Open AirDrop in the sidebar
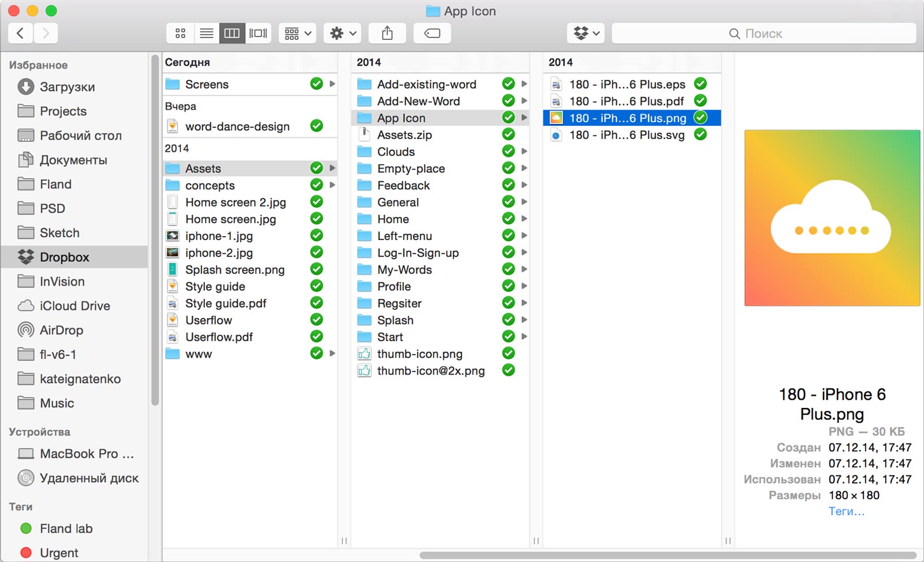This screenshot has height=562, width=924. pyautogui.click(x=61, y=330)
